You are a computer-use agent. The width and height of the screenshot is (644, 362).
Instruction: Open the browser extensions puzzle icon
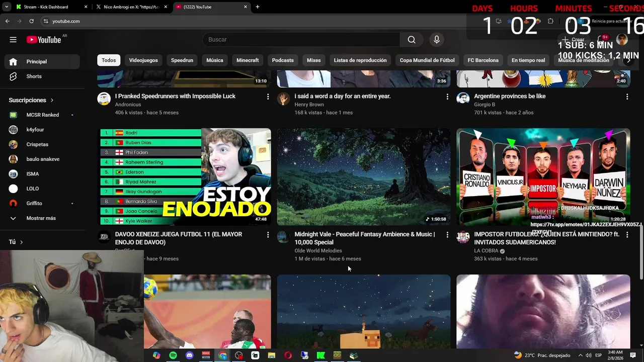tap(550, 21)
